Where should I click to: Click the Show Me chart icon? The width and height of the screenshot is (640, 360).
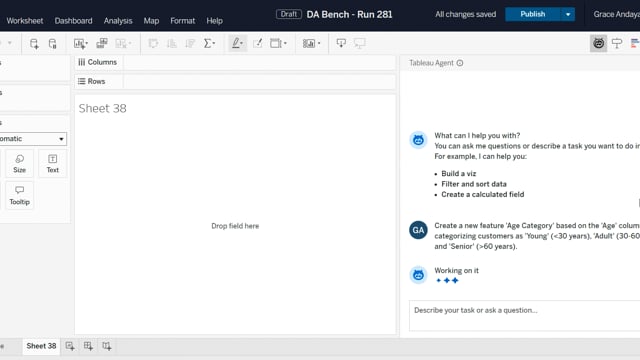[x=635, y=43]
